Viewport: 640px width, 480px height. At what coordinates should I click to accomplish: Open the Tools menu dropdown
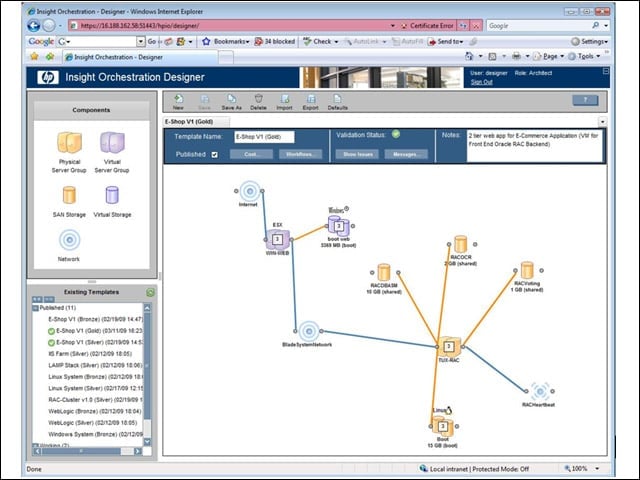click(x=598, y=56)
